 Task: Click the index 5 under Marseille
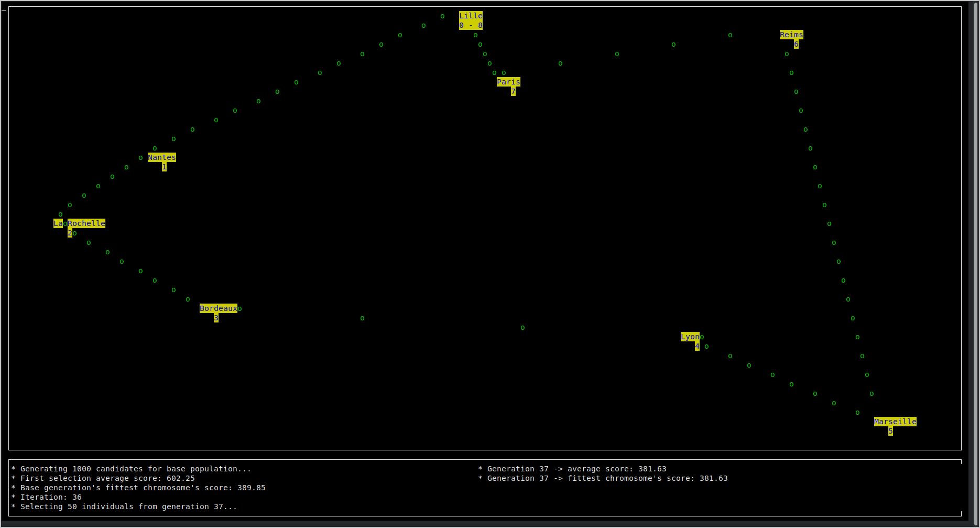tap(890, 431)
